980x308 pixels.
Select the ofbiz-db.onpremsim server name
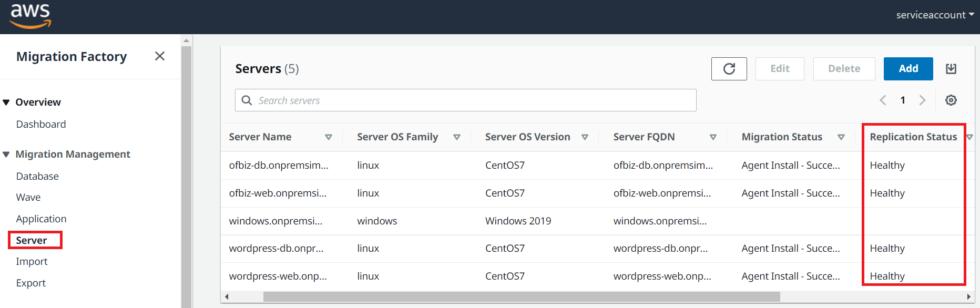[x=279, y=165]
